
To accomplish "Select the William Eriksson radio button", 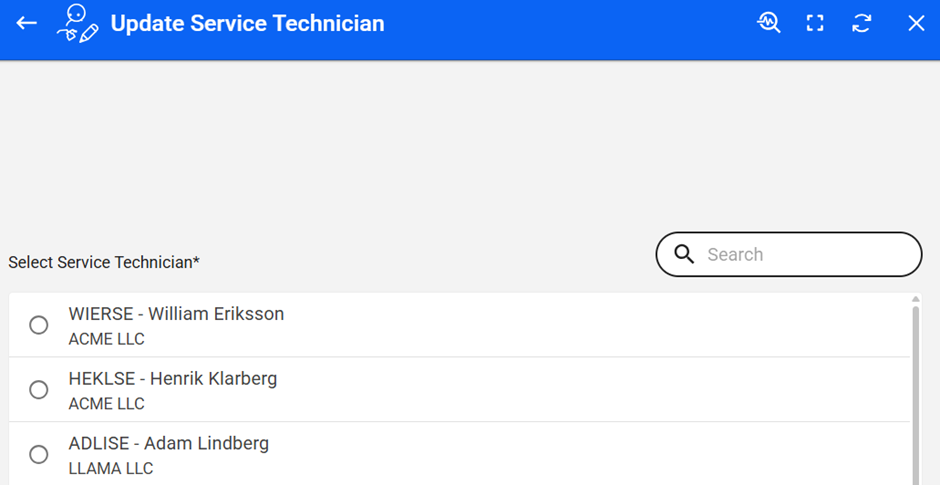I will coord(39,325).
